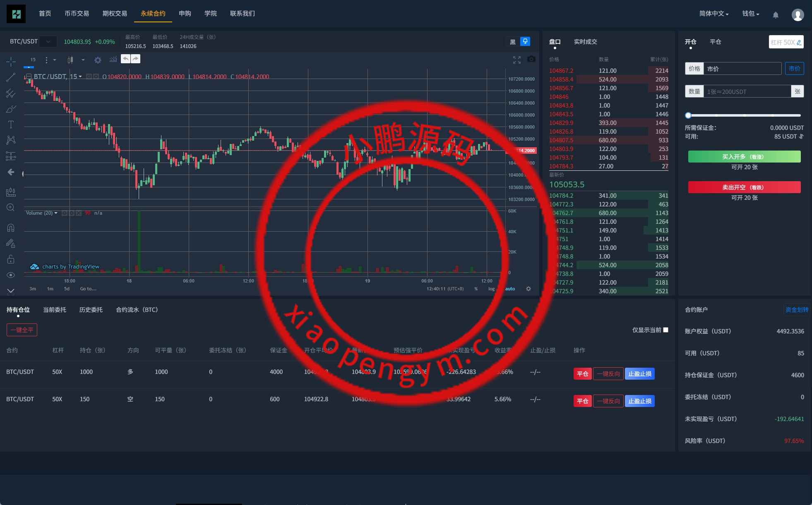Open the pattern drawing tools

click(x=11, y=140)
